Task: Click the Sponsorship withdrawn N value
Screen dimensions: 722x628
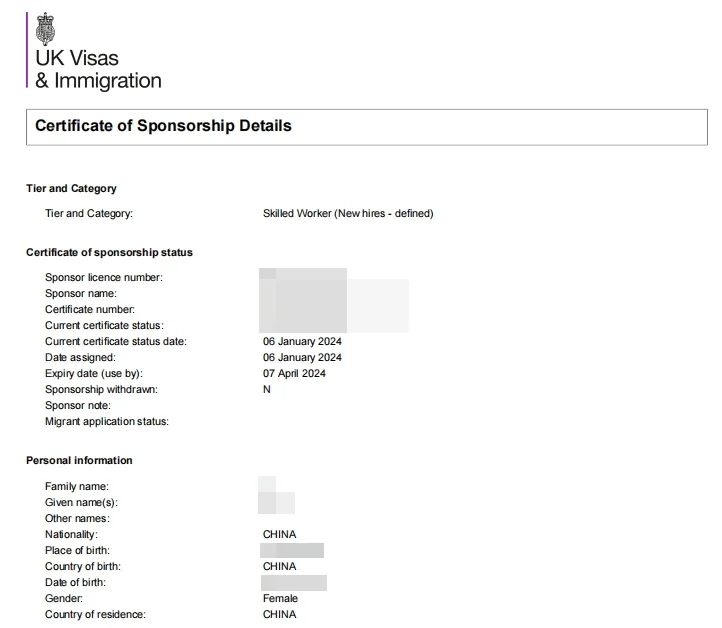Action: point(267,390)
